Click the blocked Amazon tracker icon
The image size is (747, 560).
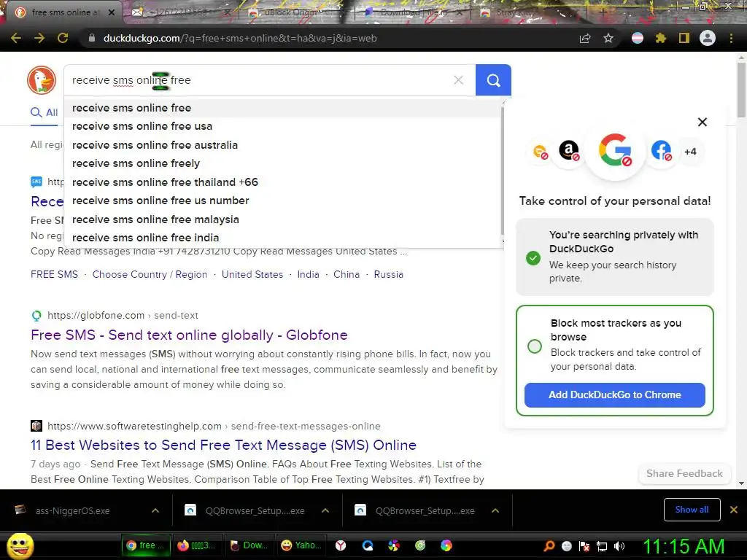569,151
